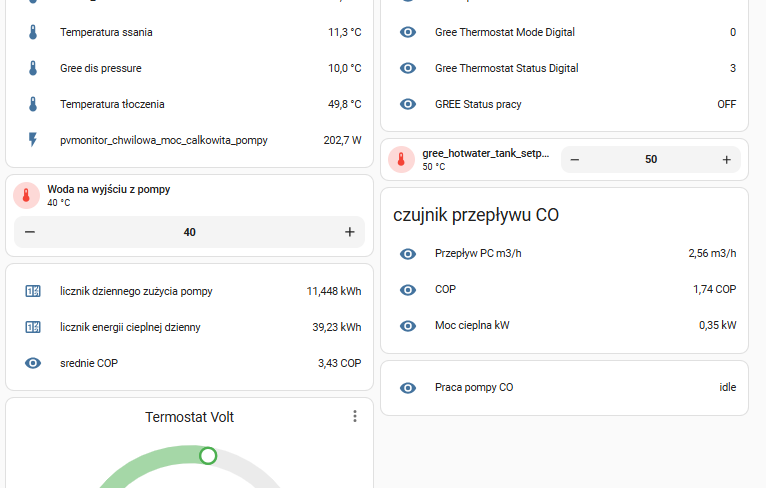The height and width of the screenshot is (488, 766).
Task: Click the Gree Thermostat Status Digital value 3
Action: pos(733,68)
